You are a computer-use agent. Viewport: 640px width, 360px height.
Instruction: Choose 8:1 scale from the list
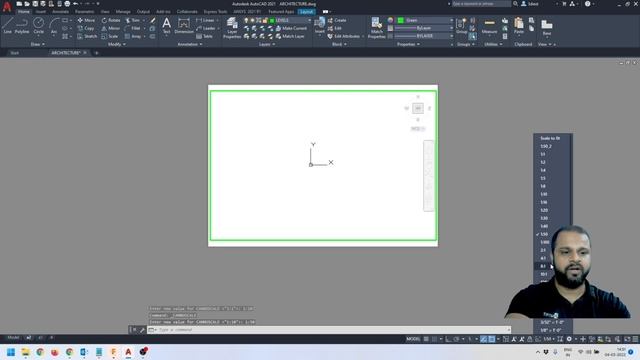(x=543, y=266)
